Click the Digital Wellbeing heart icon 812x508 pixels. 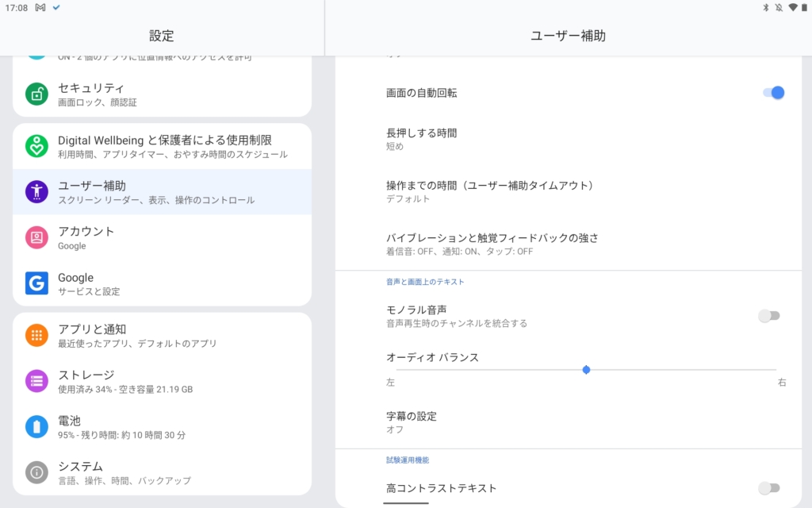pyautogui.click(x=36, y=146)
